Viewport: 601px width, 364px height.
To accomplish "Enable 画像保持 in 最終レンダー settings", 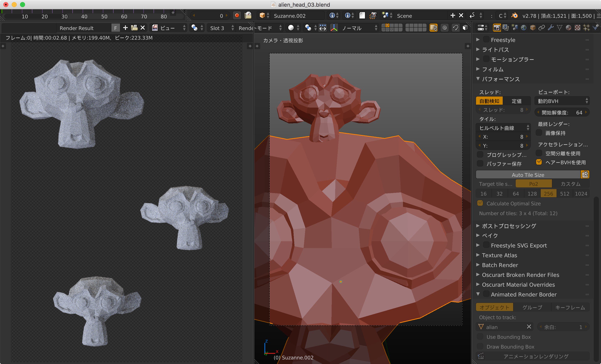I will [539, 133].
